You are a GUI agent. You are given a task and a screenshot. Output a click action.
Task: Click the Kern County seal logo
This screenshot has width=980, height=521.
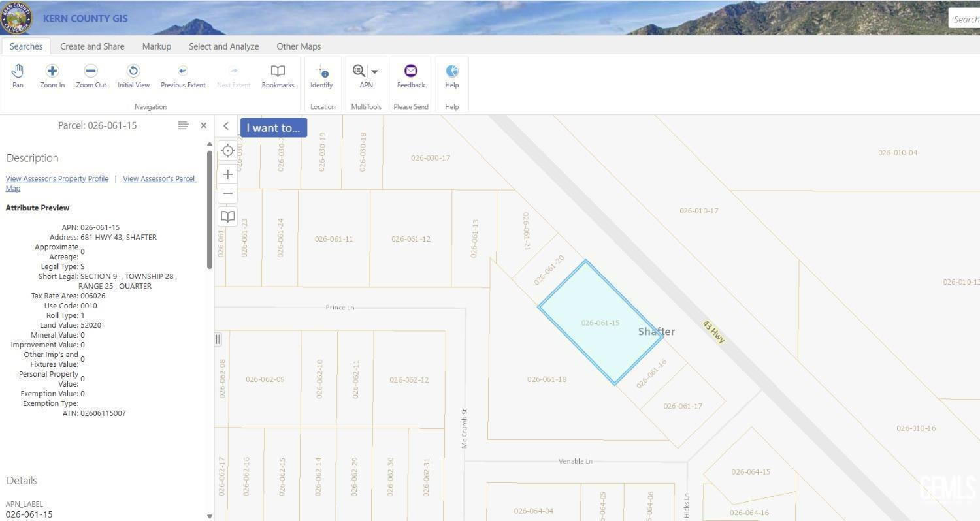pyautogui.click(x=16, y=18)
